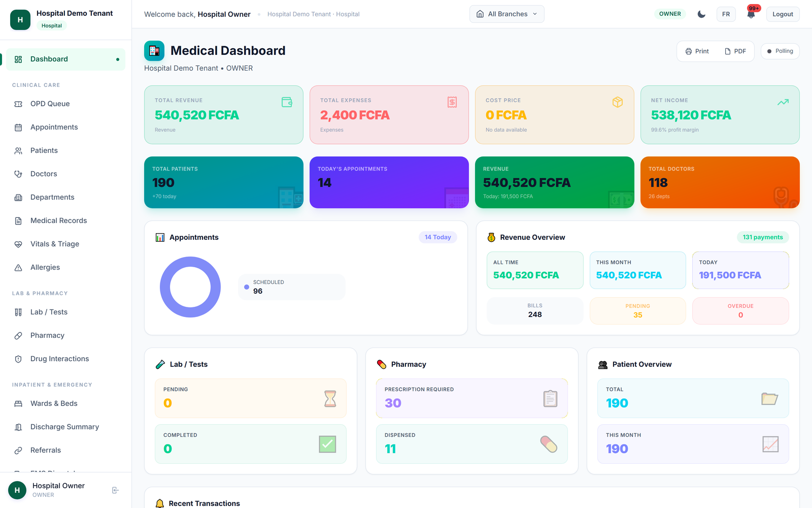The height and width of the screenshot is (508, 812).
Task: Click the Allergies warning triangle icon
Action: pyautogui.click(x=18, y=268)
